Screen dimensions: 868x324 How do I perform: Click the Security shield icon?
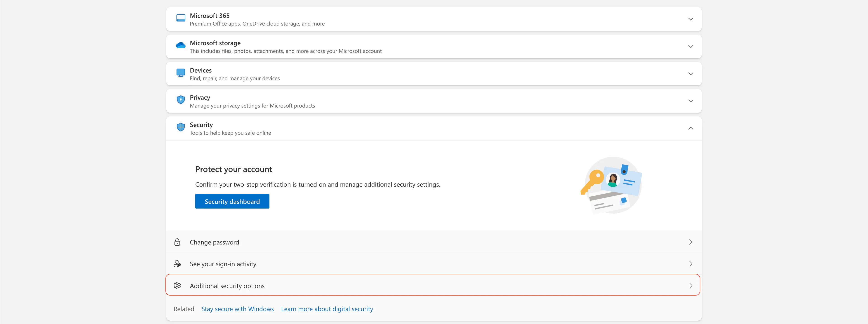[181, 127]
